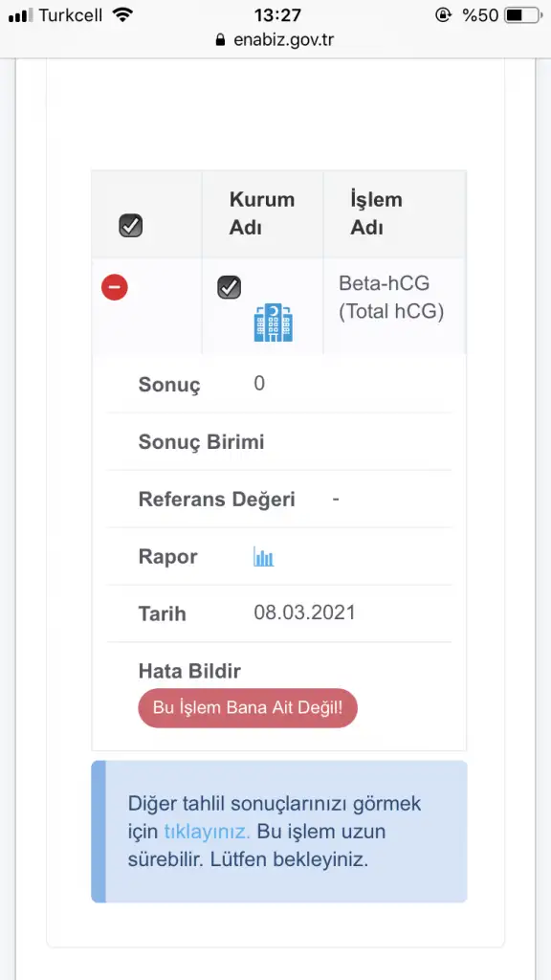
Task: Click the Sonuç value 0
Action: click(x=259, y=384)
